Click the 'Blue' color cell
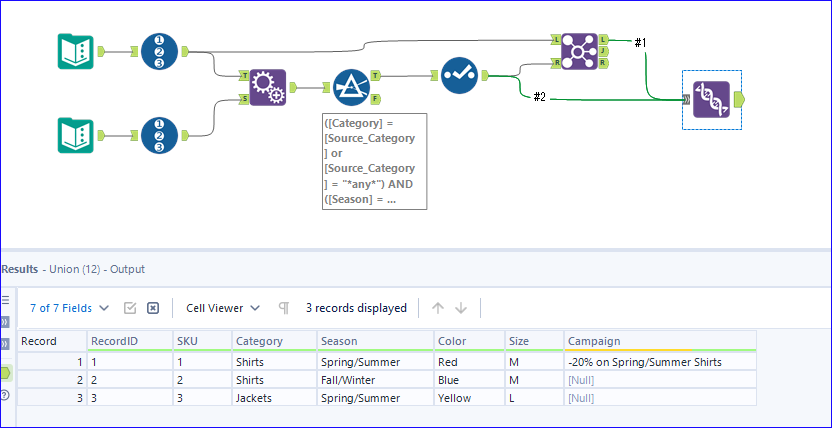Image resolution: width=832 pixels, height=428 pixels. point(469,380)
